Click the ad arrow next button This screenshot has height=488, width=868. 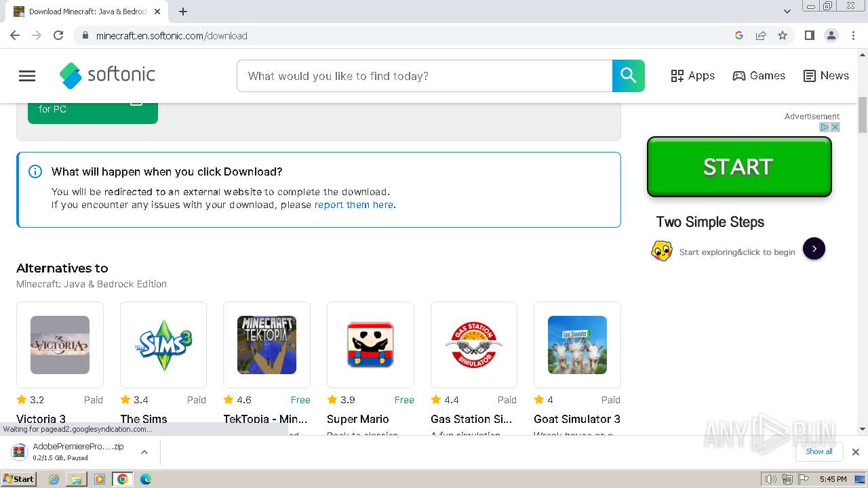(814, 249)
